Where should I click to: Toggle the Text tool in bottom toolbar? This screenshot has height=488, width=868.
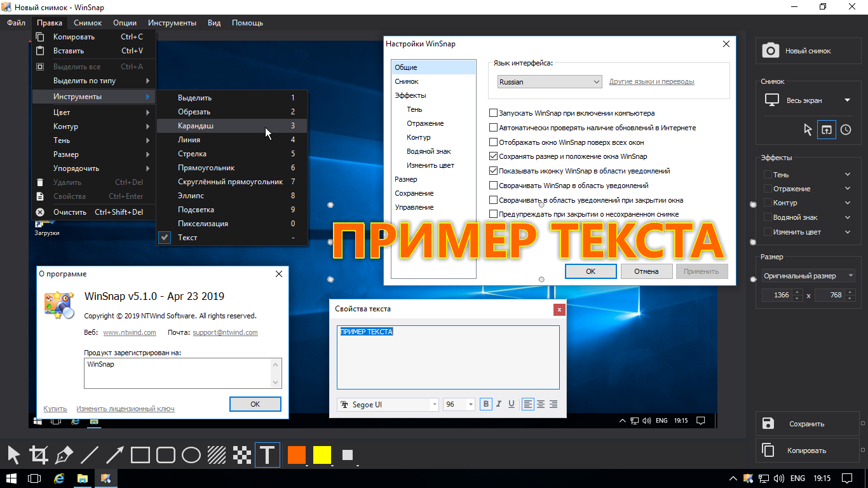[268, 455]
